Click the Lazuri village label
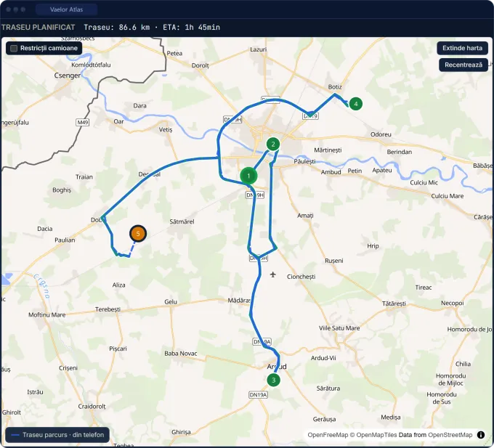The width and height of the screenshot is (494, 448). tap(258, 49)
